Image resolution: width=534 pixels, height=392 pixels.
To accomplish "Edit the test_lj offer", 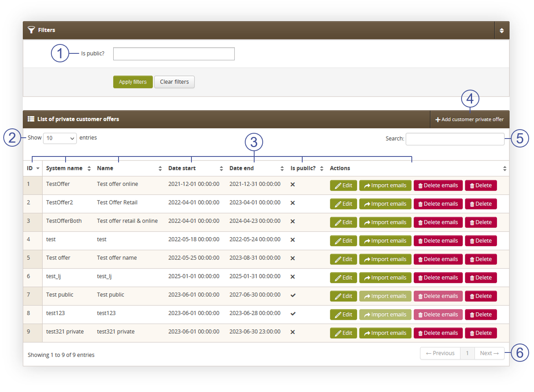I will pyautogui.click(x=343, y=278).
